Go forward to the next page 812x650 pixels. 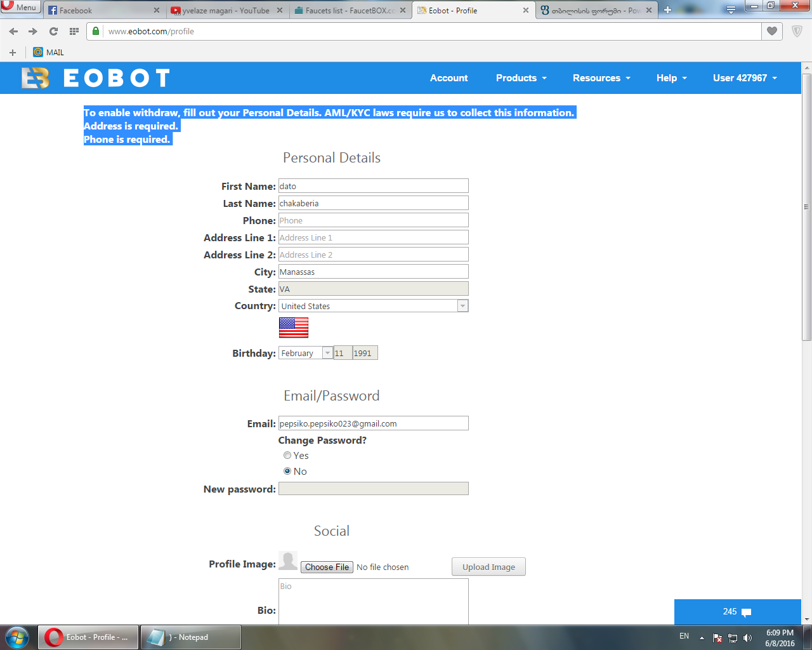click(x=33, y=31)
